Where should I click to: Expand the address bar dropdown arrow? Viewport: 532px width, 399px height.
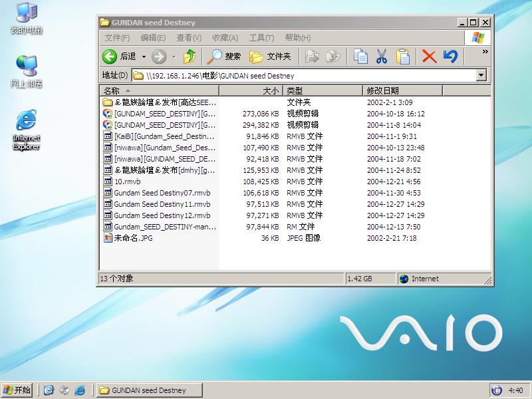pyautogui.click(x=481, y=75)
